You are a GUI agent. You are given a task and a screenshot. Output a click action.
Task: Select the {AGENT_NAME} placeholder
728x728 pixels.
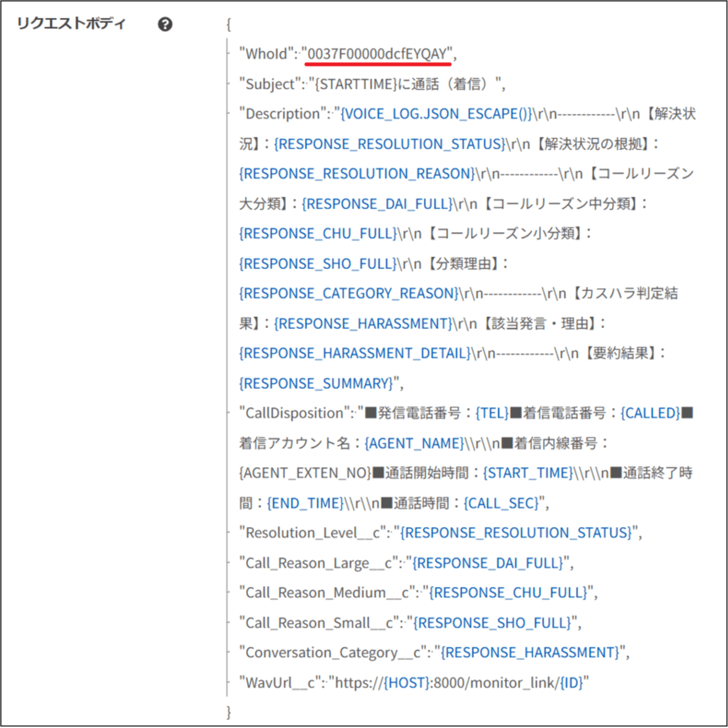[415, 443]
